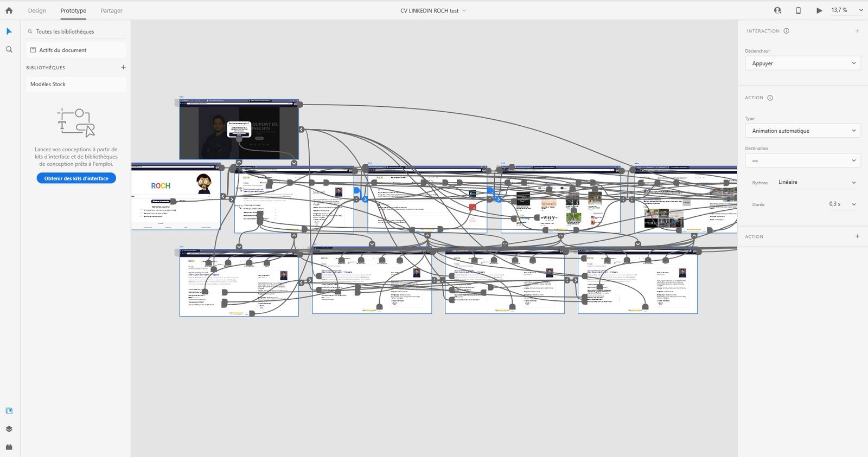
Task: Add a new interaction with plus icon
Action: [x=857, y=31]
